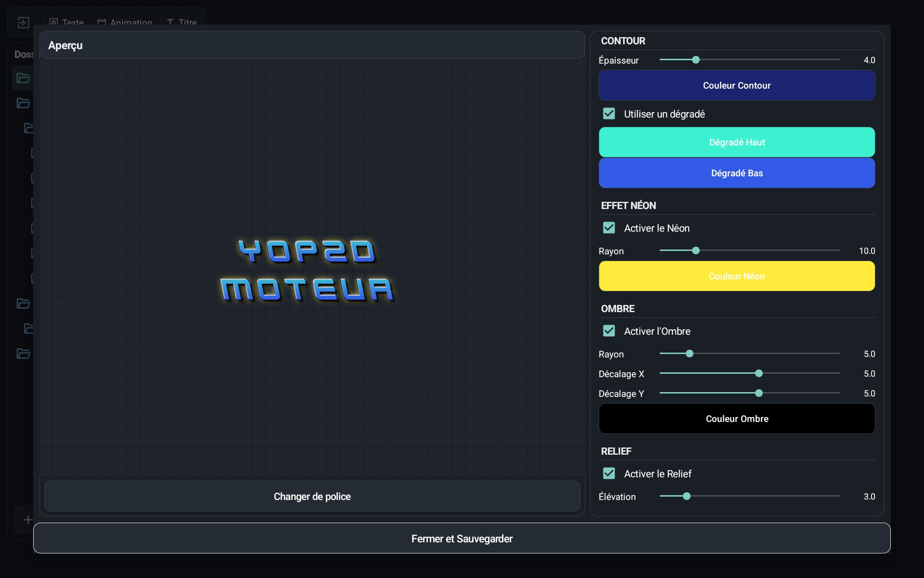Click the Élévation label
This screenshot has height=578, width=924.
[x=617, y=497]
